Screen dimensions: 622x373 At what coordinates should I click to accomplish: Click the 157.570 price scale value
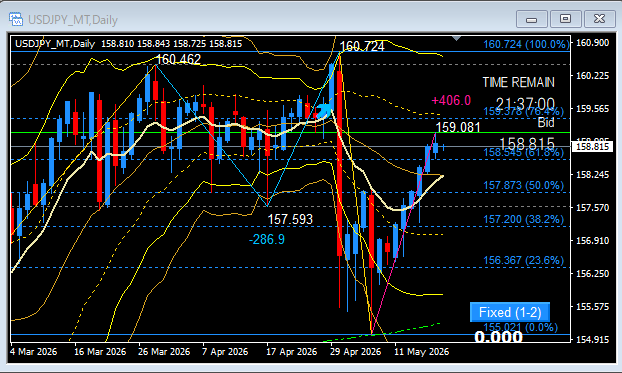[x=592, y=208]
